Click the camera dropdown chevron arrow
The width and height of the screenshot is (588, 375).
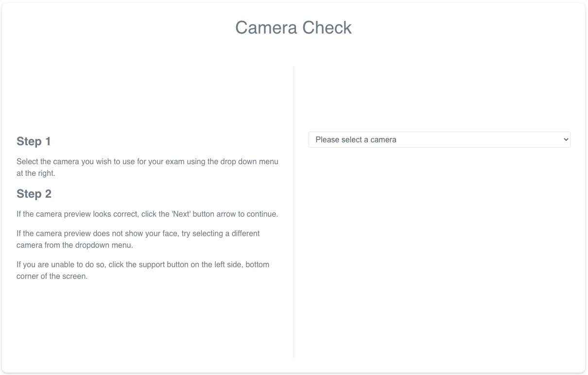[566, 139]
